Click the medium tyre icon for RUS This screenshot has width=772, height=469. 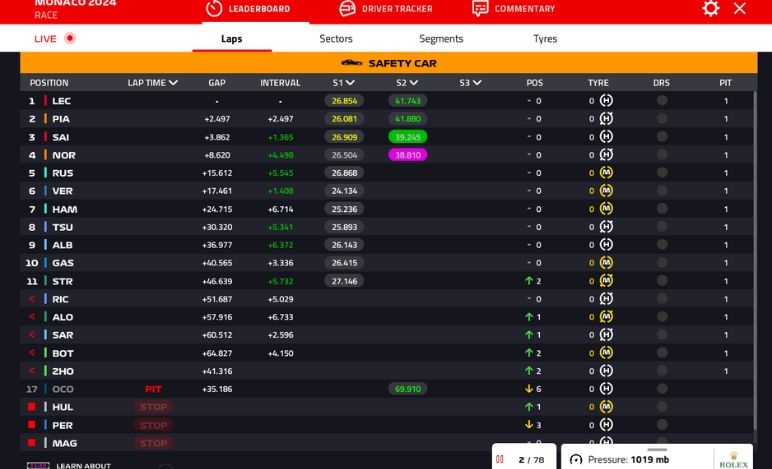(x=606, y=173)
